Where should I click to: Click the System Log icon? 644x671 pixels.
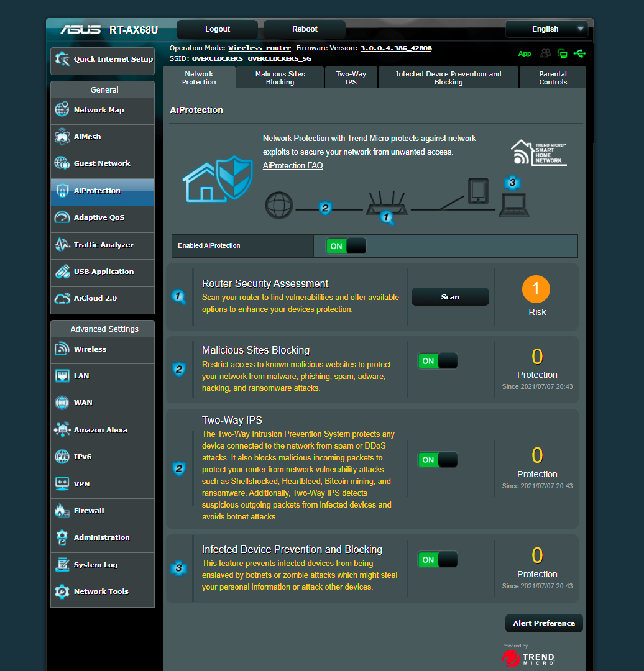[x=62, y=564]
